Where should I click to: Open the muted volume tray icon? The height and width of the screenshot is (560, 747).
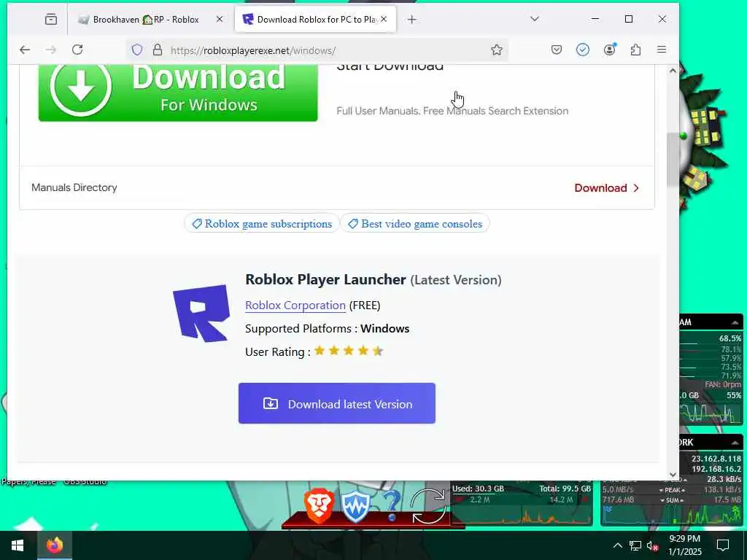(x=652, y=545)
